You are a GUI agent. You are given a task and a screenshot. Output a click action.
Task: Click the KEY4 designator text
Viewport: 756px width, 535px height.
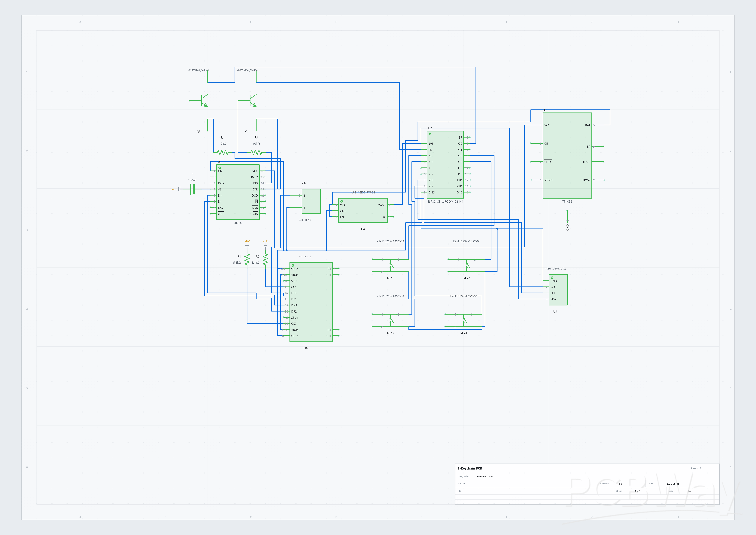tap(464, 333)
